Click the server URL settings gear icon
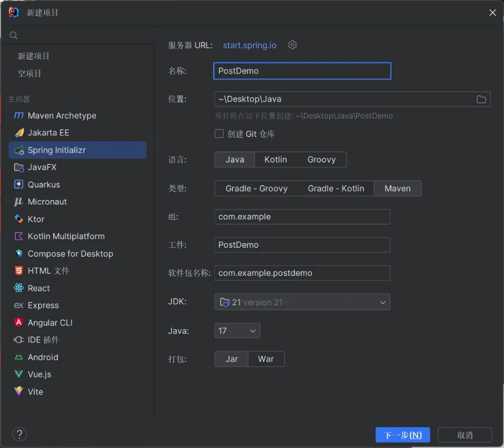The image size is (504, 448). pyautogui.click(x=292, y=45)
